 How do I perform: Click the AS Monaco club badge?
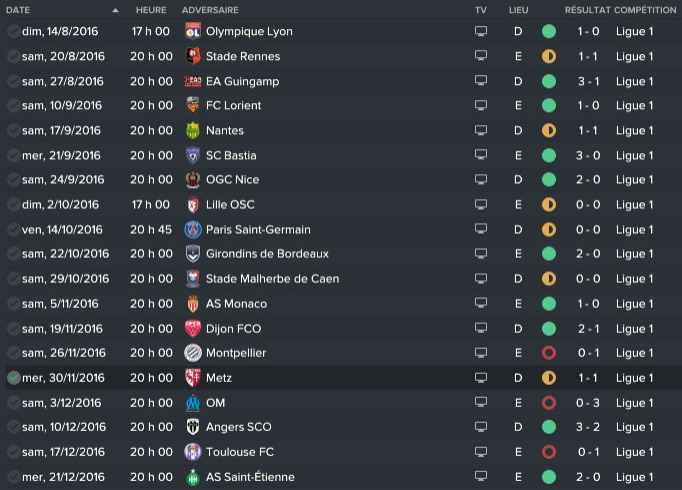[193, 304]
